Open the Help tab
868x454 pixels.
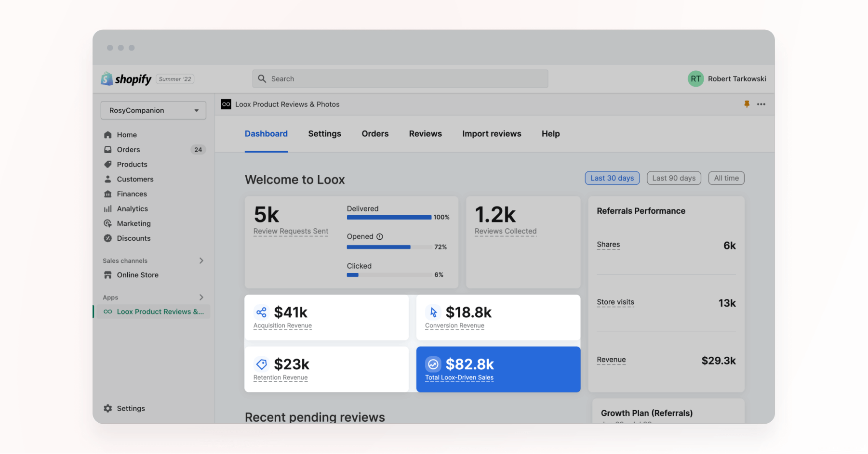tap(551, 134)
